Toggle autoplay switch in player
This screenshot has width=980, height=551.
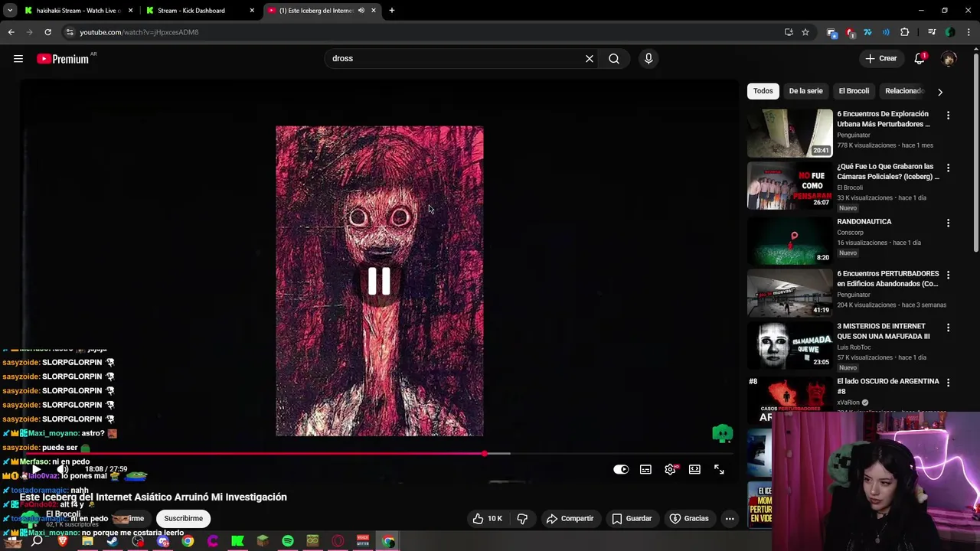621,469
